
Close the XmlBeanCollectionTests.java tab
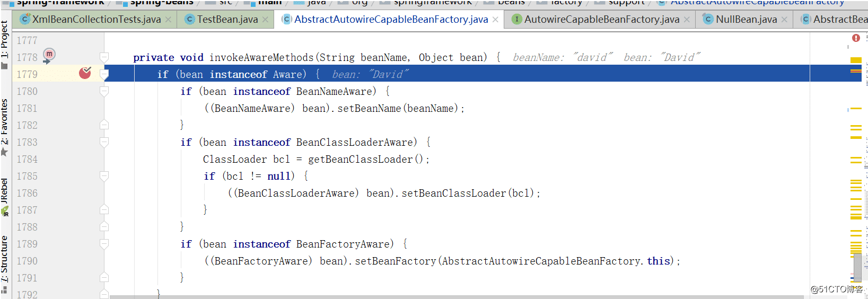click(168, 20)
